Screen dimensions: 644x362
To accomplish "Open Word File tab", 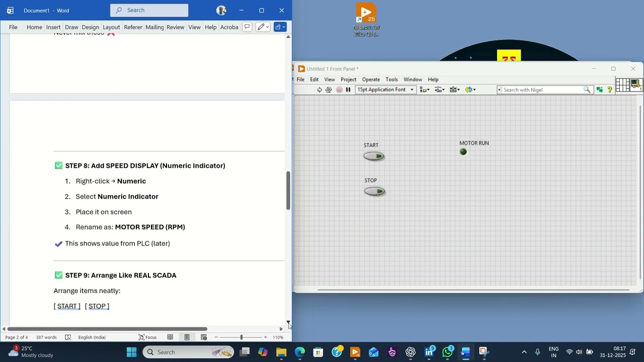I will 13,27.
